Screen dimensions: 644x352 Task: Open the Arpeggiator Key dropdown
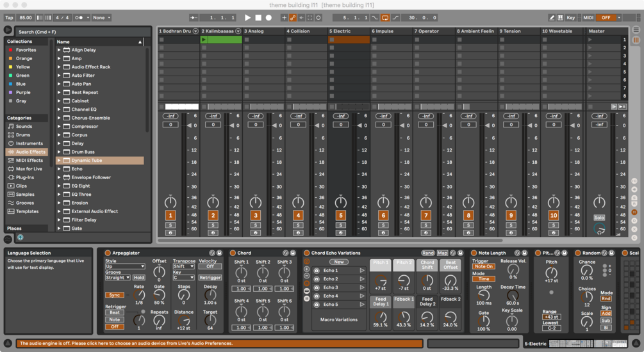coord(183,278)
